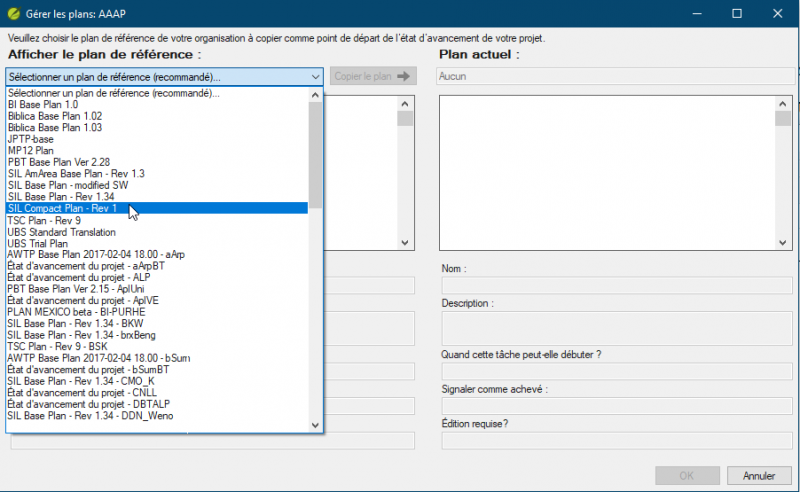Select the 'JPTP-base' plan

tap(157, 139)
